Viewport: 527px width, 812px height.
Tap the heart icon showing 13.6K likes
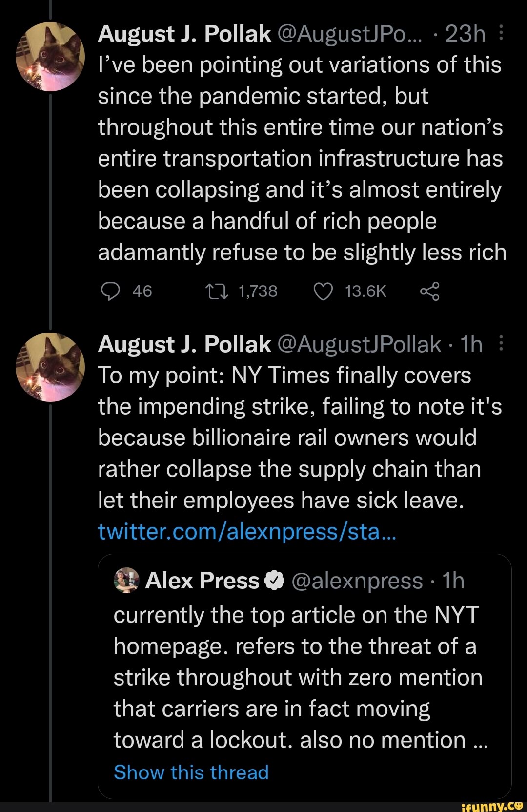tap(324, 291)
